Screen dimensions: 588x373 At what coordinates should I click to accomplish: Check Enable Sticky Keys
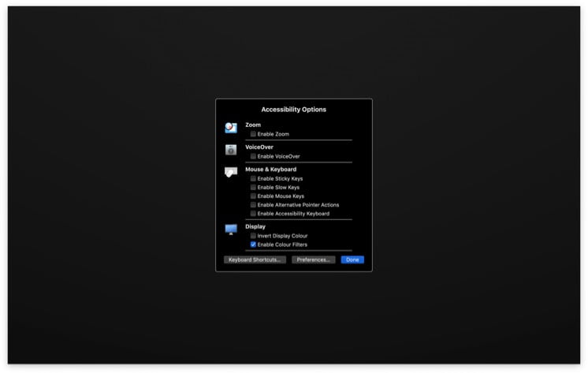[253, 179]
